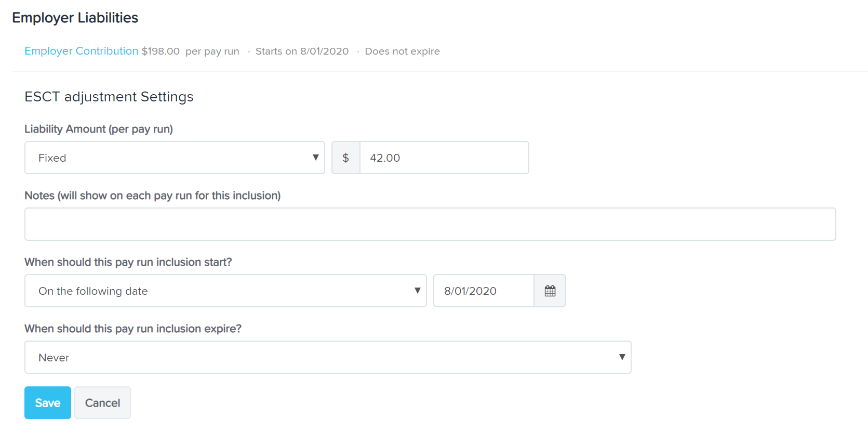Open the Employer Contribution link
This screenshot has width=868, height=429.
coord(81,51)
